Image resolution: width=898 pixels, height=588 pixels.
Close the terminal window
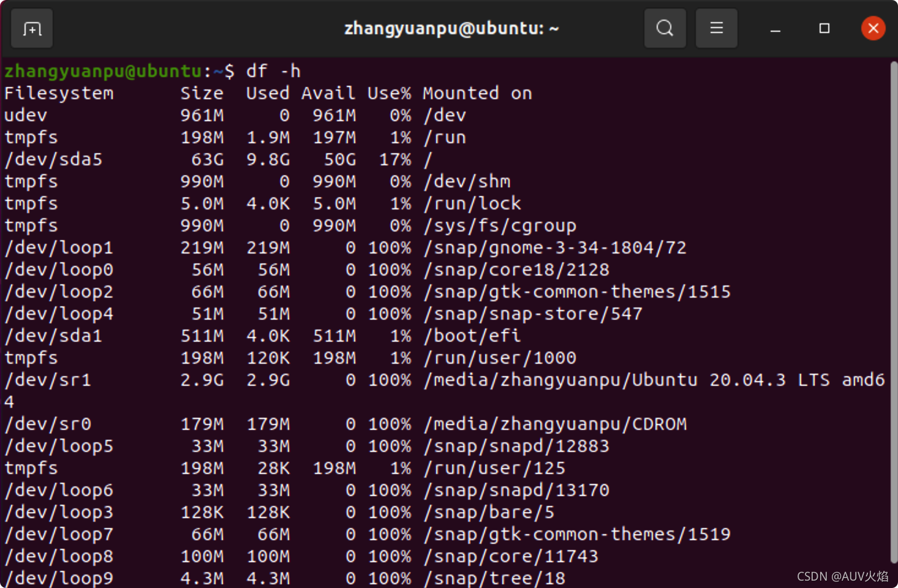tap(873, 28)
